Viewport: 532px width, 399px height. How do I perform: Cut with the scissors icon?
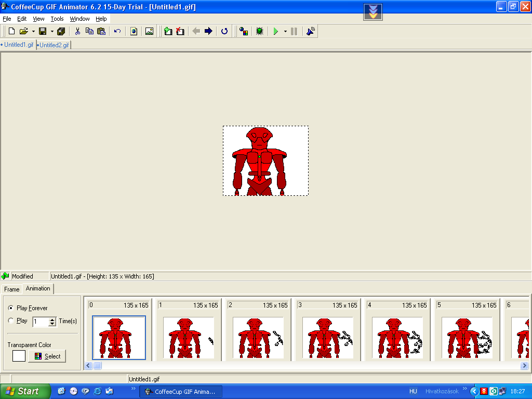pos(77,31)
